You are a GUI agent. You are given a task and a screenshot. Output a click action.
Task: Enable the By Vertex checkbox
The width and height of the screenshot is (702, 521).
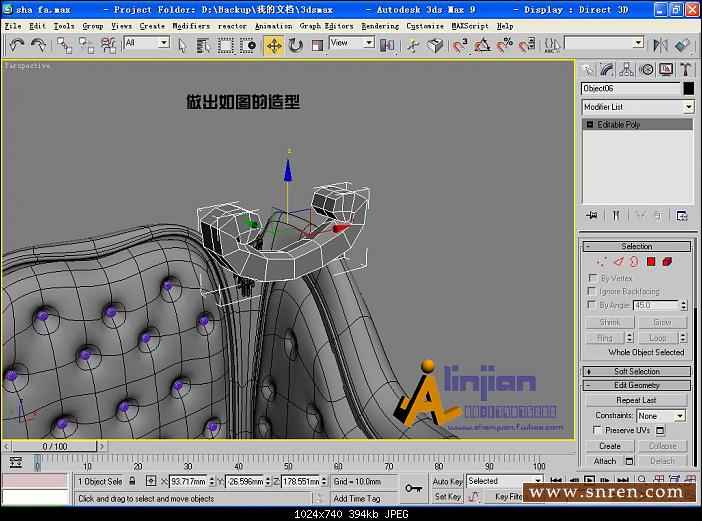click(593, 278)
